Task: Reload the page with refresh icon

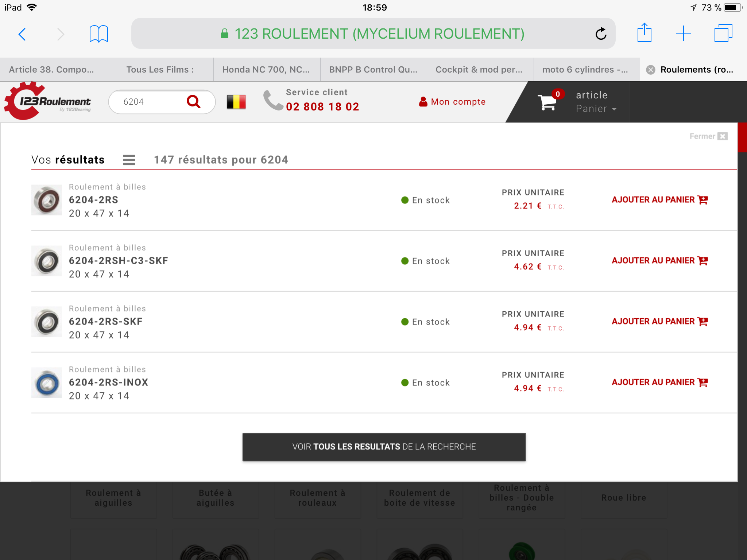Action: pyautogui.click(x=601, y=34)
